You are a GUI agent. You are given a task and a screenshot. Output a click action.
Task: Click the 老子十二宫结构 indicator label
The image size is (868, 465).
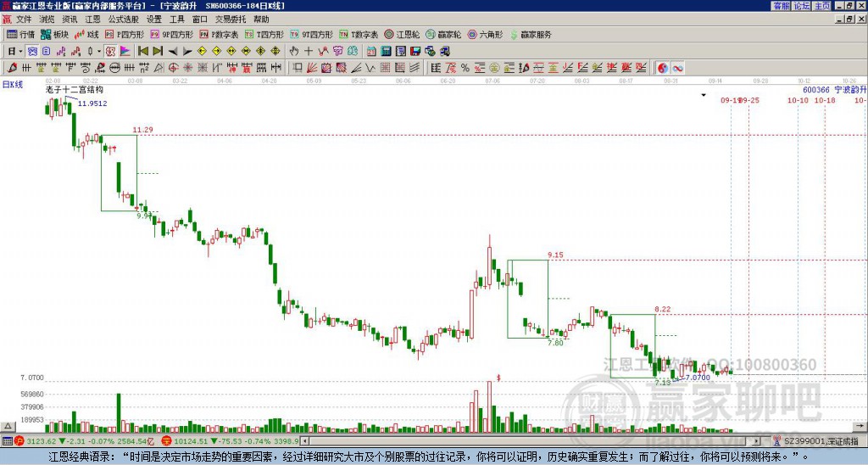75,89
